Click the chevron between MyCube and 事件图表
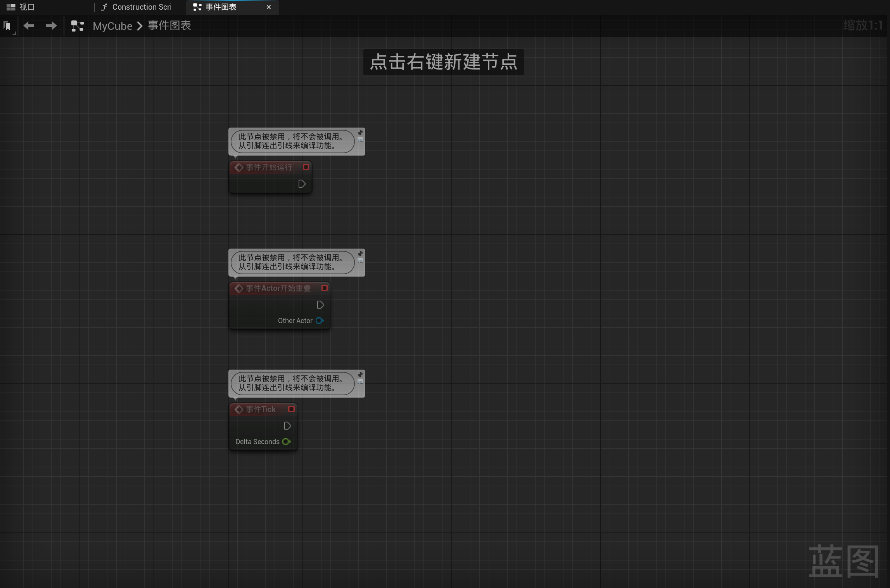Image resolution: width=890 pixels, height=588 pixels. pos(140,26)
